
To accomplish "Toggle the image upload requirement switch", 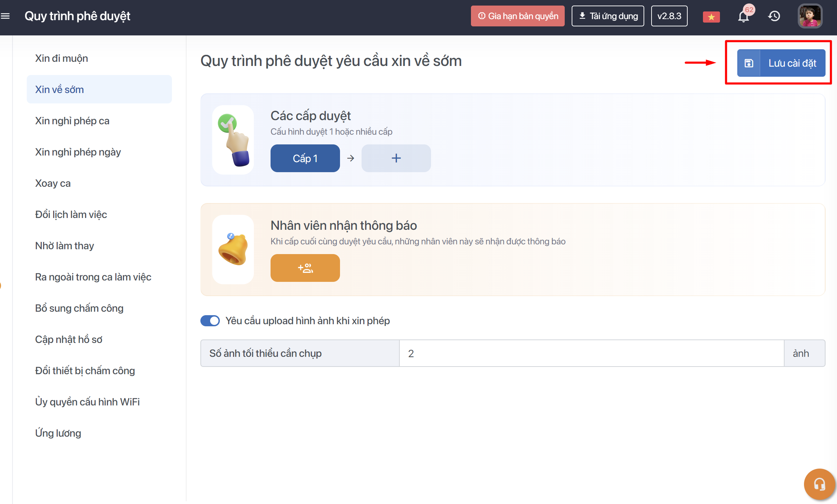I will pos(210,321).
